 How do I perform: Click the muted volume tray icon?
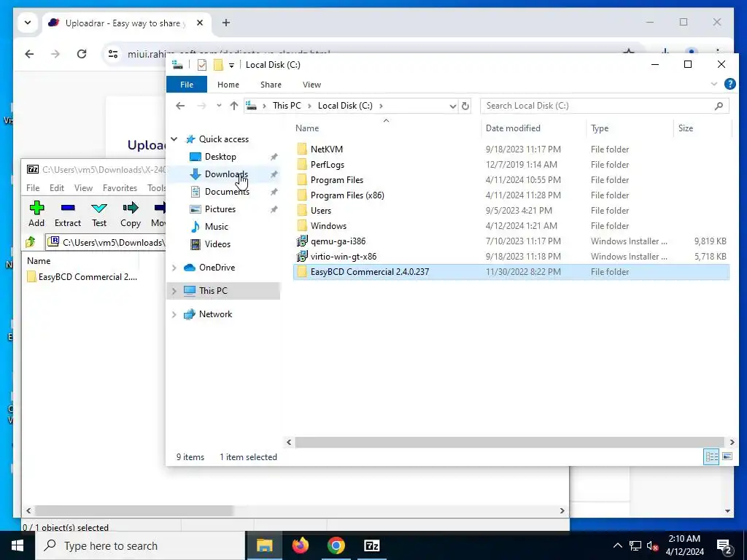(x=653, y=546)
